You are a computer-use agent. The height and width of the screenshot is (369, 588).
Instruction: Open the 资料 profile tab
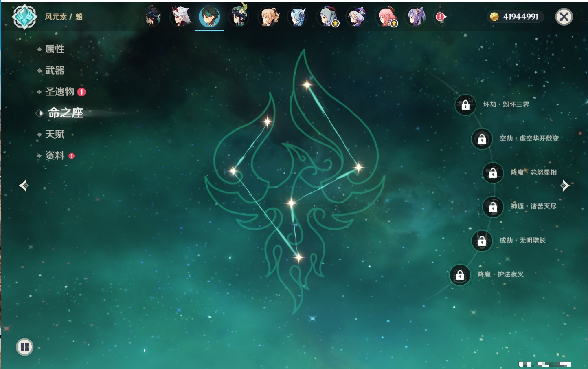click(55, 155)
